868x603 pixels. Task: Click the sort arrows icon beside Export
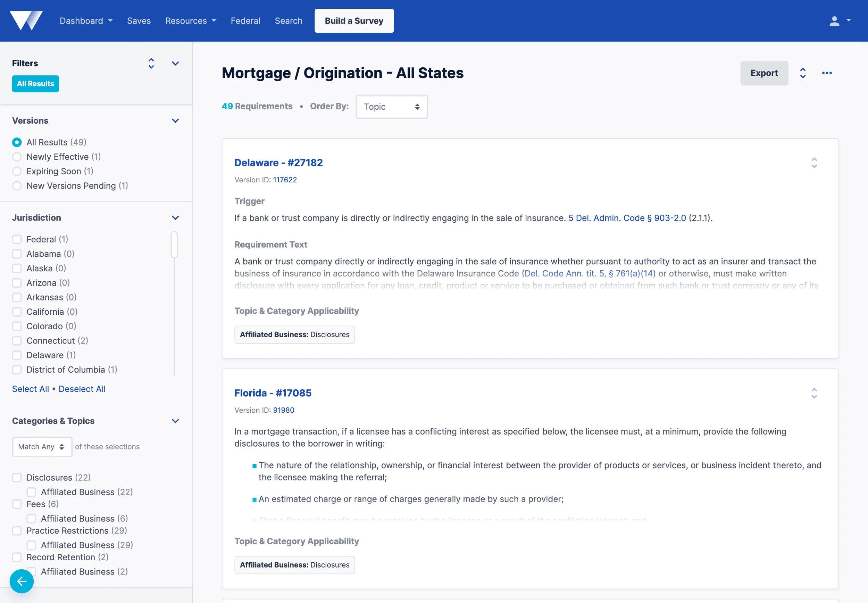803,73
